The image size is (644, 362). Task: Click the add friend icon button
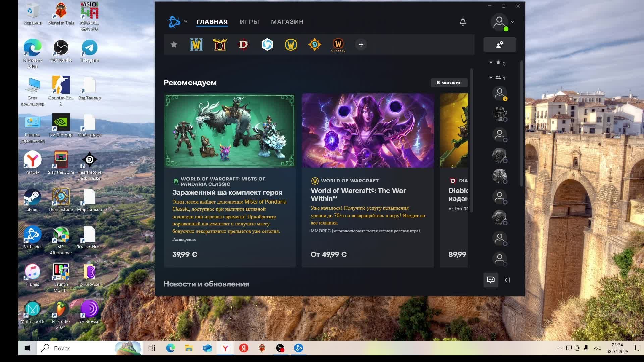point(499,45)
